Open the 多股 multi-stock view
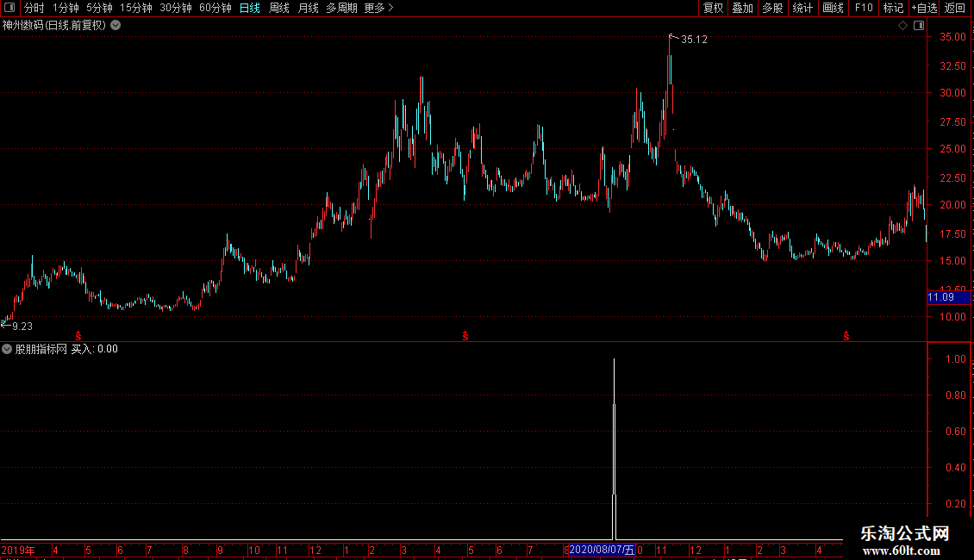The height and width of the screenshot is (560, 974). point(772,8)
